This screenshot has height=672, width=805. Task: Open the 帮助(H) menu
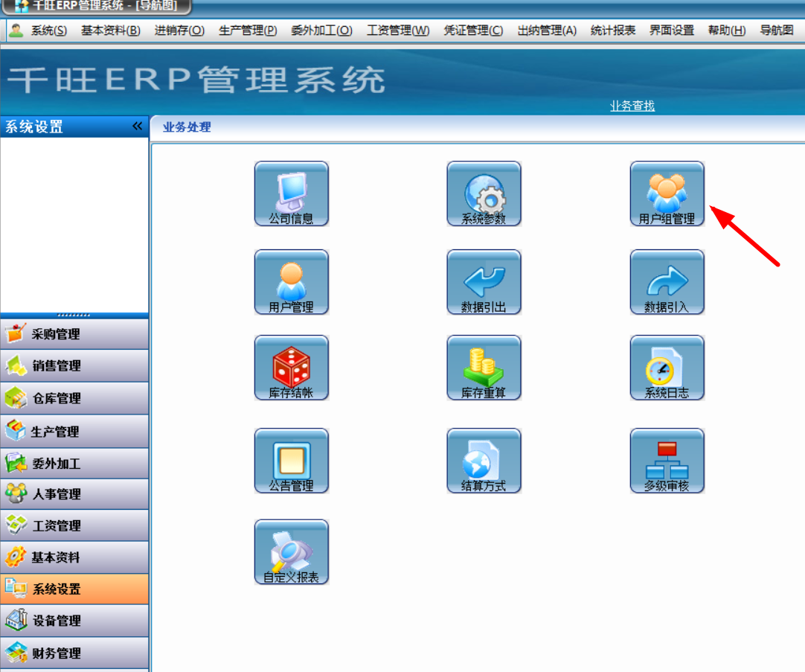click(x=726, y=31)
